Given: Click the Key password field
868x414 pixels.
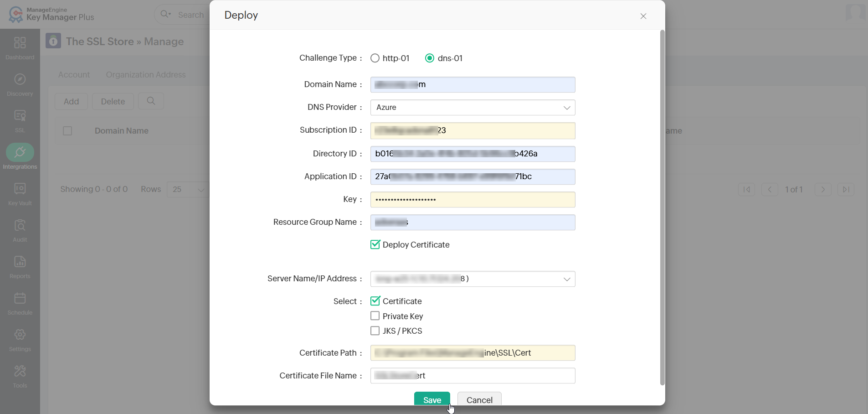Looking at the screenshot, I should (x=473, y=200).
